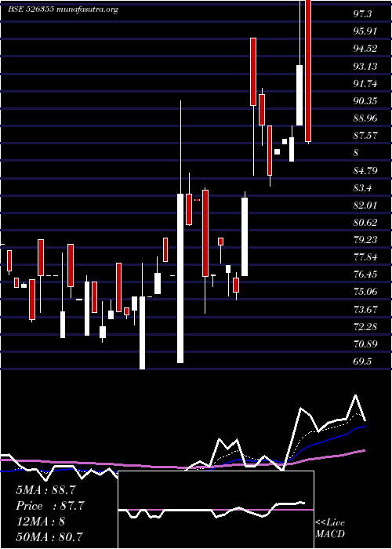The image size is (392, 549).
Task: Click the 69.5 price axis label
Action: point(363,362)
